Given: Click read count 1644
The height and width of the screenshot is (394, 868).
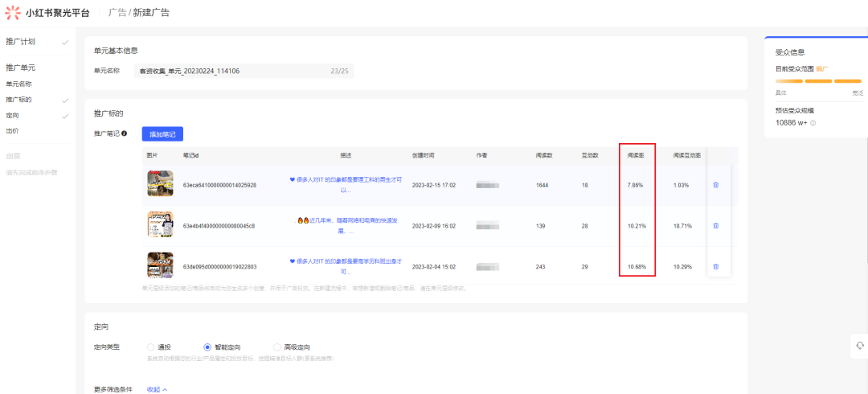Looking at the screenshot, I should point(542,185).
